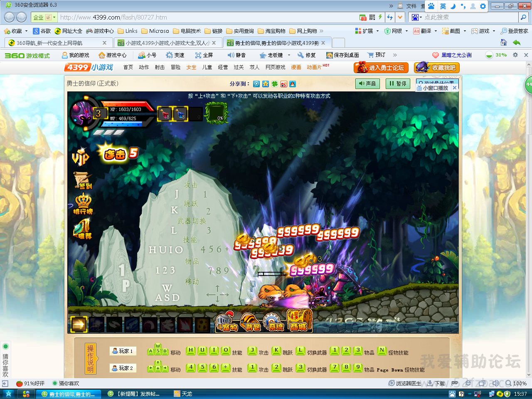This screenshot has width=532, height=399.
Task: Toggle 静音 mute in game mode bar
Action: point(236,55)
